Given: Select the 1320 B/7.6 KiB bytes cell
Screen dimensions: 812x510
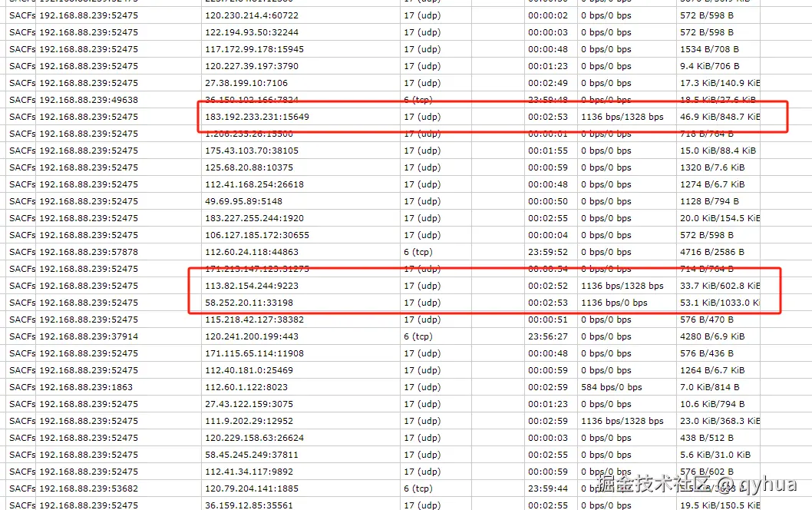Looking at the screenshot, I should coord(712,167).
